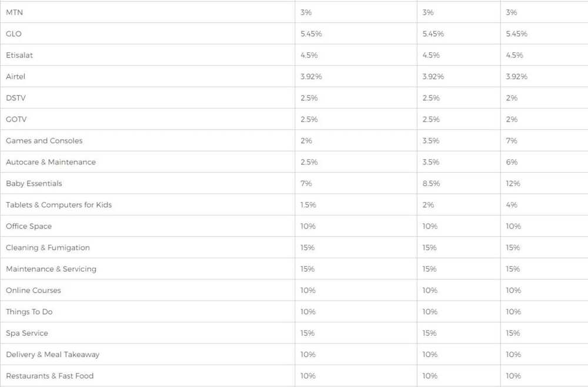
Task: Click the 12% value for Baby Essentials
Action: tap(513, 183)
